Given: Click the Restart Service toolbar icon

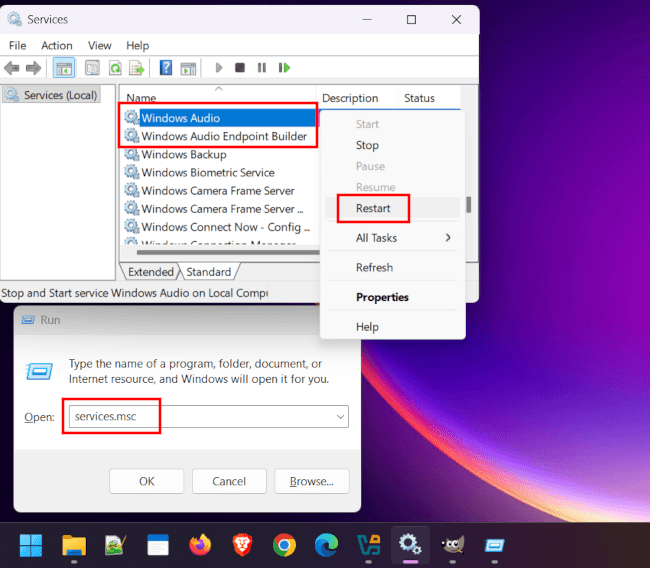Looking at the screenshot, I should [284, 68].
